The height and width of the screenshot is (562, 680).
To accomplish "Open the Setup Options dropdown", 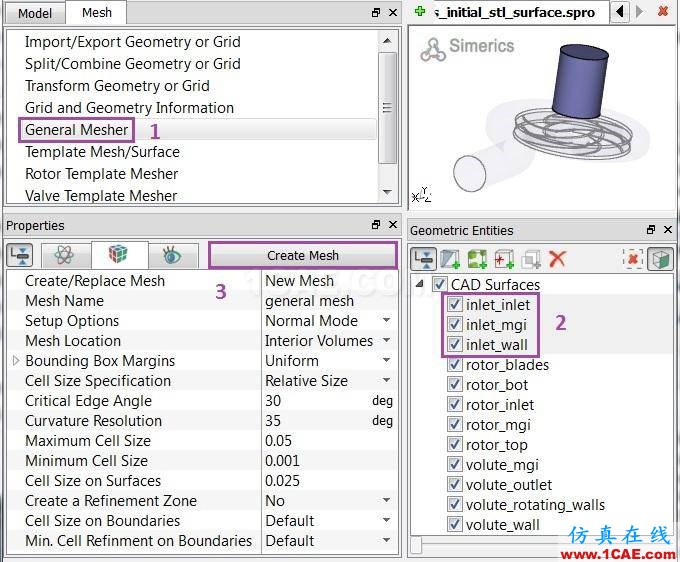I will pos(386,320).
